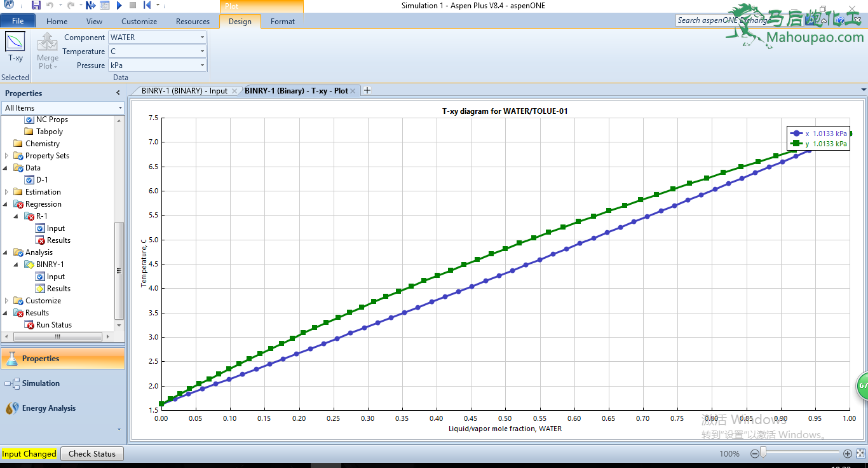This screenshot has width=868, height=468.
Task: Click legend entry x 1.0133 kPa
Action: tap(818, 134)
